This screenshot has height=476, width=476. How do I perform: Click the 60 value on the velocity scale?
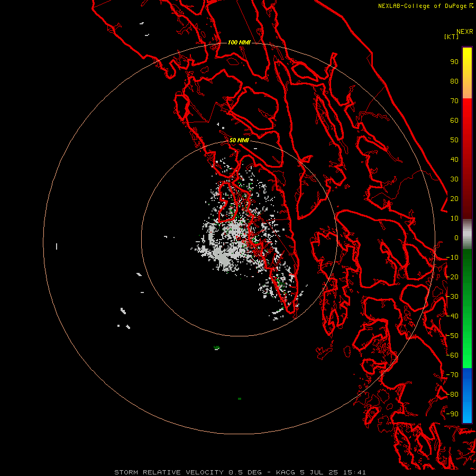tap(454, 120)
